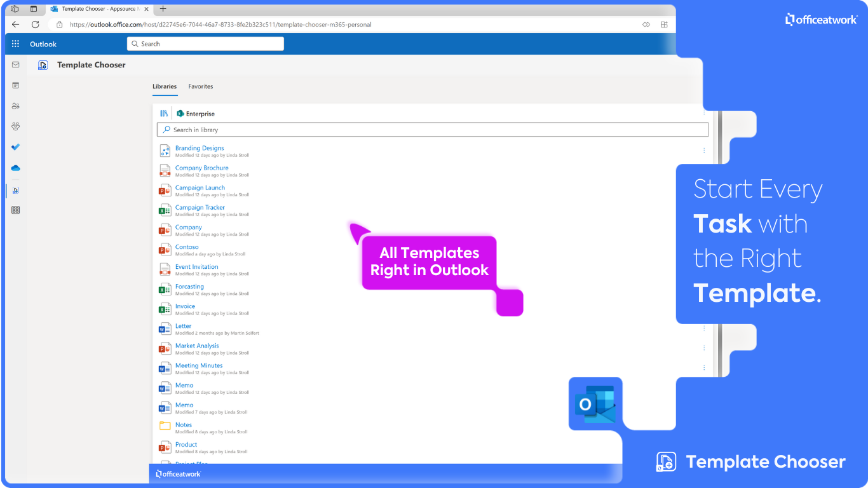This screenshot has height=488, width=868.
Task: Click the Branding Designs file icon
Action: [x=165, y=151]
